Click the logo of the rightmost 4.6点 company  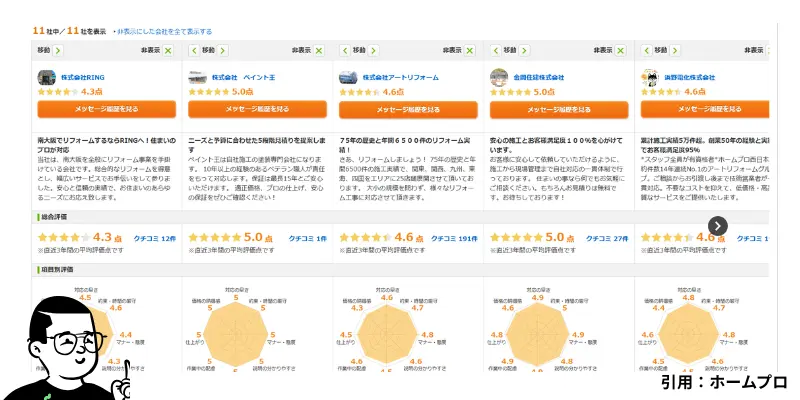tap(650, 78)
